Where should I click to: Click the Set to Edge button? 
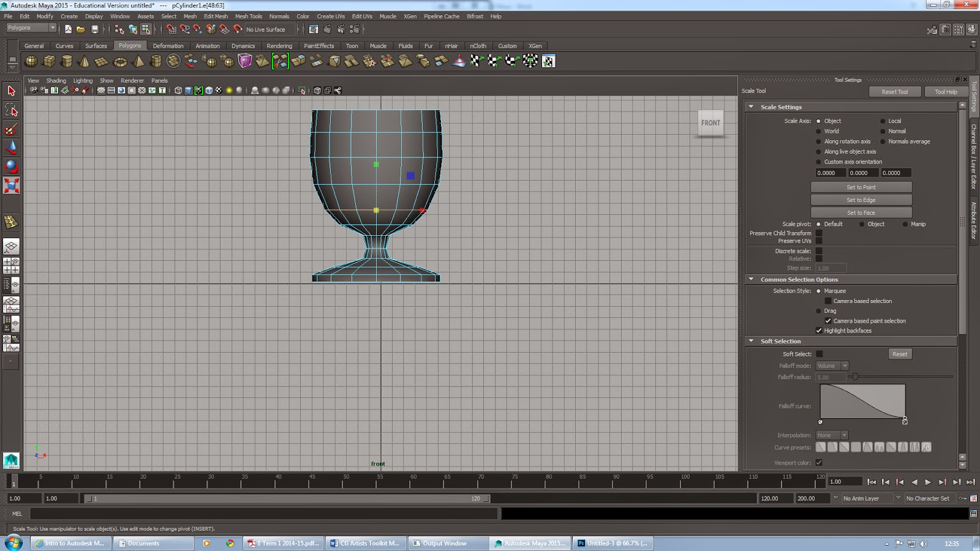[861, 200]
